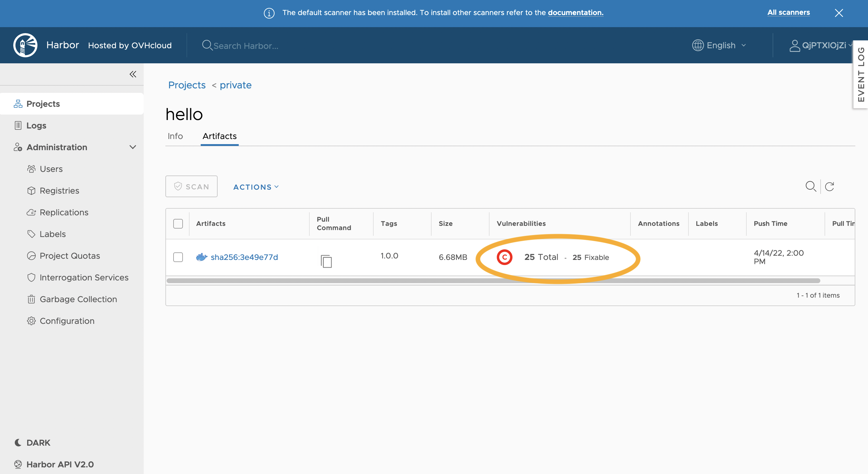The image size is (868, 474).
Task: Collapse the sidebar with double chevron
Action: [x=133, y=74]
